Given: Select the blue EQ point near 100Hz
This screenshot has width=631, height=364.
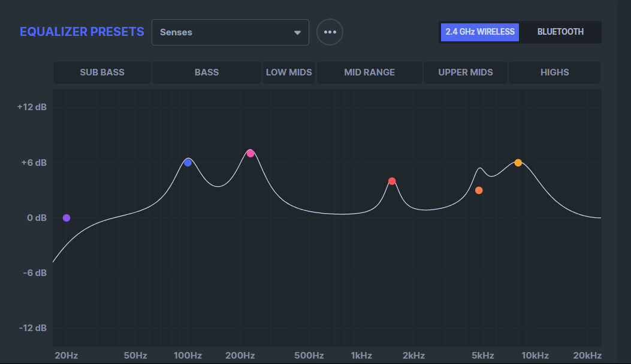Looking at the screenshot, I should (x=188, y=163).
